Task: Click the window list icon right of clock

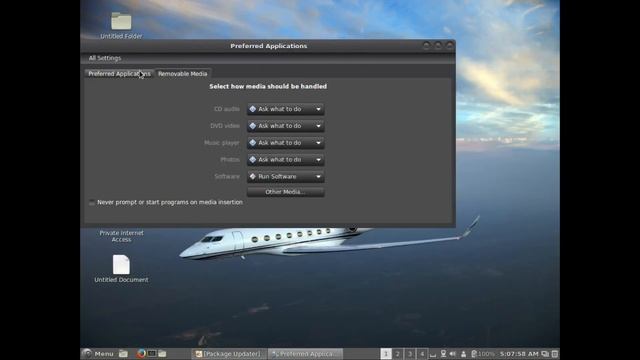Action: click(x=545, y=353)
